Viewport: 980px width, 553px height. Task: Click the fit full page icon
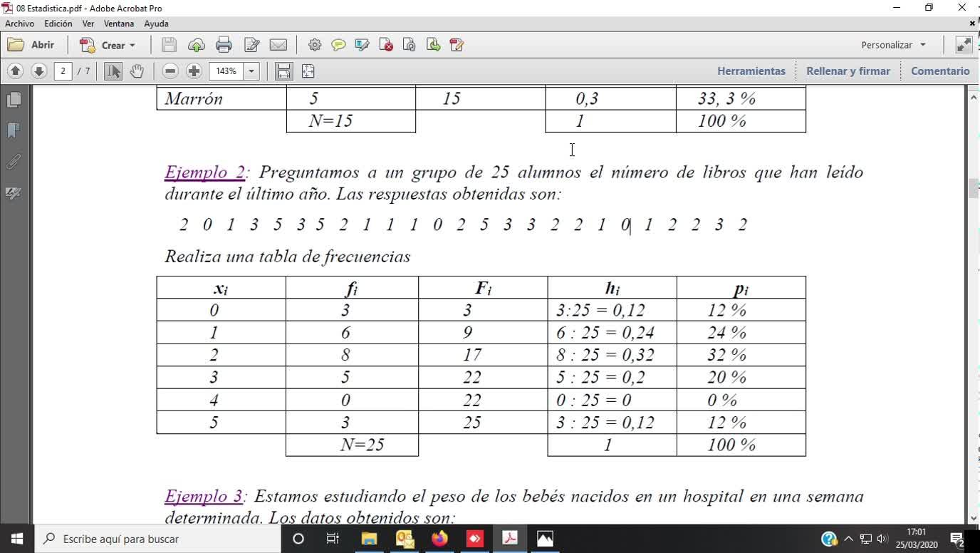(x=308, y=71)
